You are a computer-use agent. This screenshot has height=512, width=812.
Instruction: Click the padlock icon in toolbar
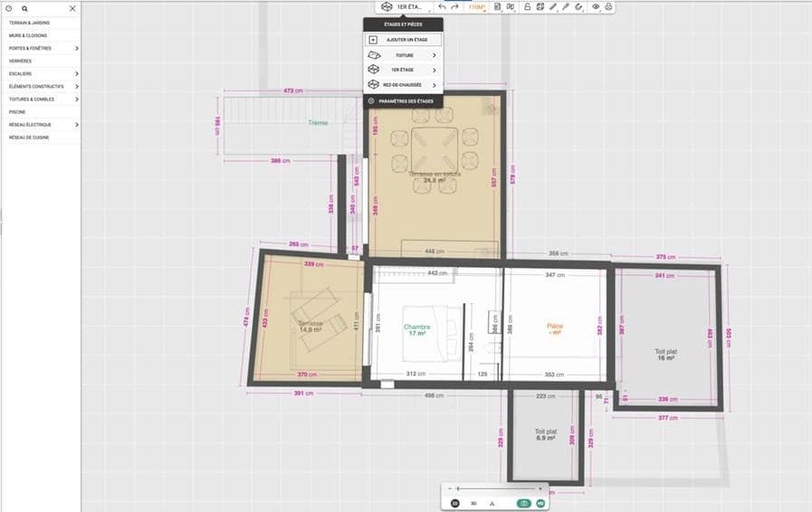coord(527,6)
